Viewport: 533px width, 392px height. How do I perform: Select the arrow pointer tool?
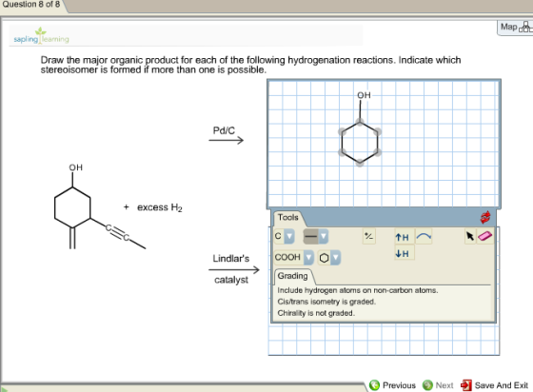[470, 236]
